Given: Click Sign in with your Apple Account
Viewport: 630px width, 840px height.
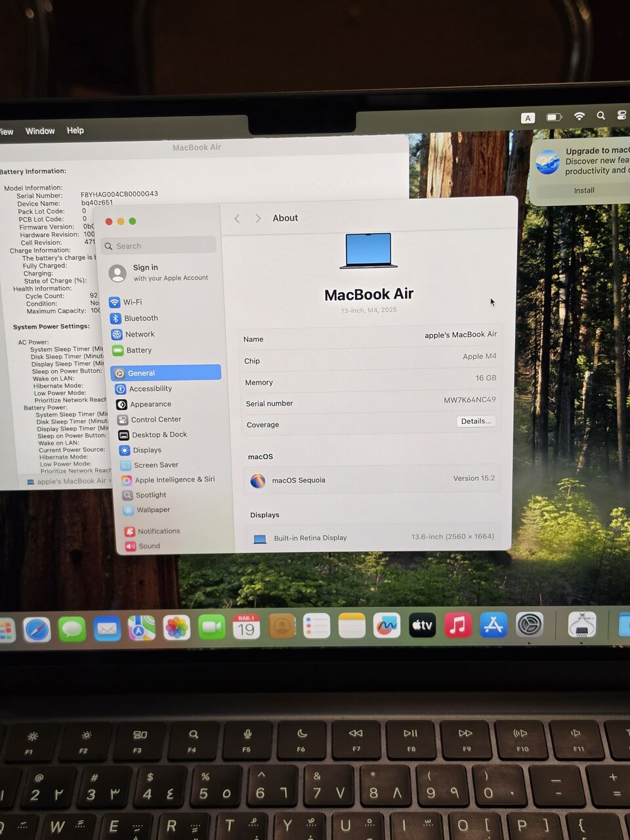Looking at the screenshot, I should point(159,272).
